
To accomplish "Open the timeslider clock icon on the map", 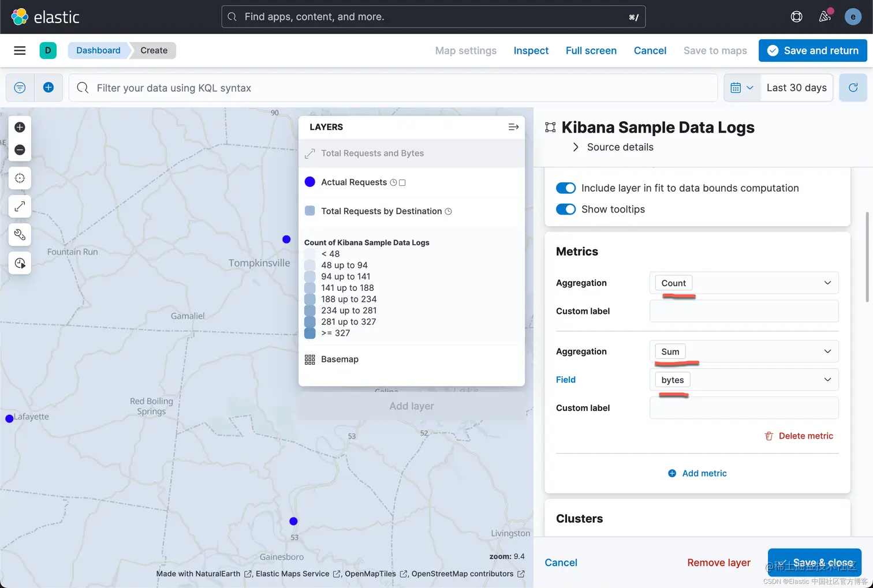I will click(20, 263).
